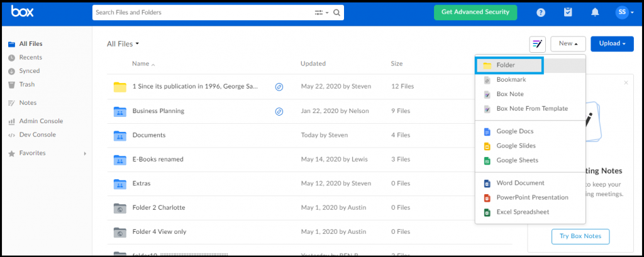Click the Get Advanced Security button
Image resolution: width=644 pixels, height=257 pixels.
475,12
